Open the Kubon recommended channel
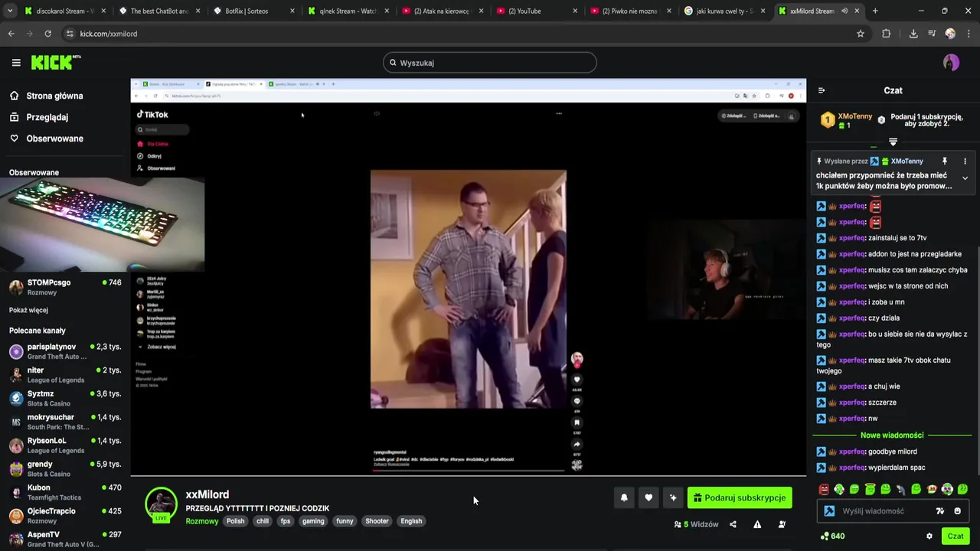Viewport: 980px width, 551px height. pos(65,492)
